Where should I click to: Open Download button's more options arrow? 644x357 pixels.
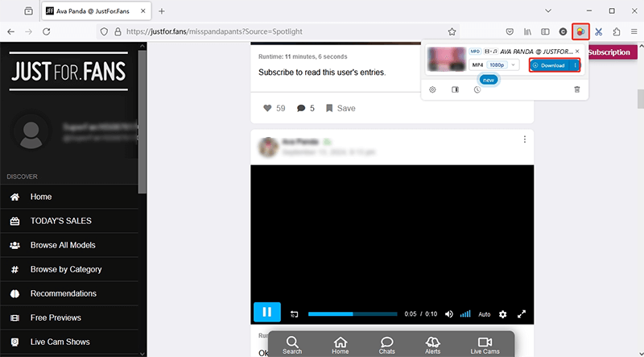[575, 65]
